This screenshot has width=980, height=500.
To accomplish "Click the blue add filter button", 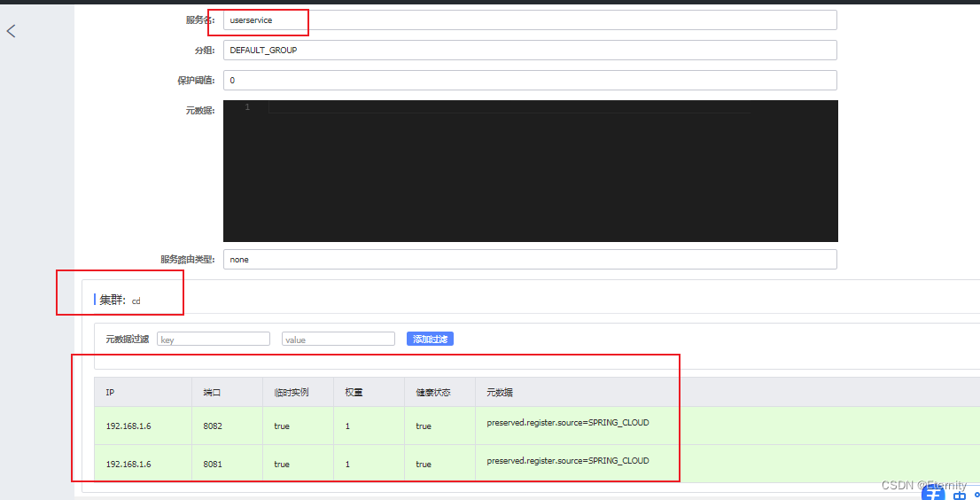I will pos(430,339).
